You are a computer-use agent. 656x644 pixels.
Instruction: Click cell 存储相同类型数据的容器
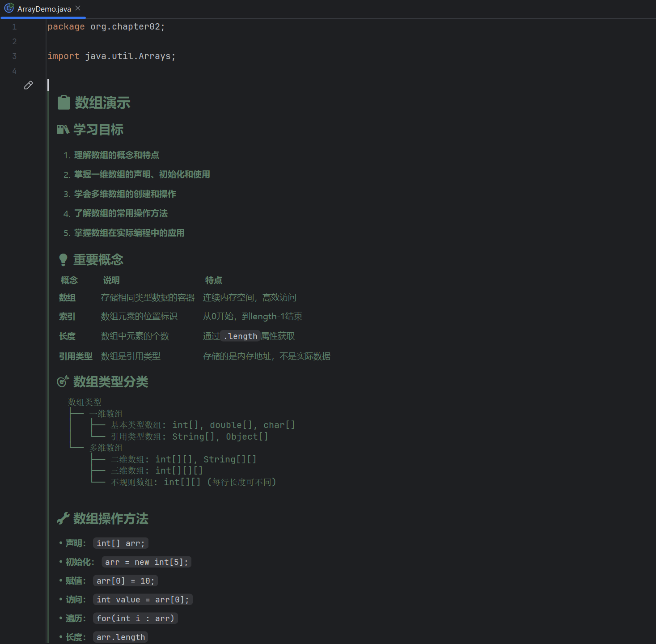point(148,298)
